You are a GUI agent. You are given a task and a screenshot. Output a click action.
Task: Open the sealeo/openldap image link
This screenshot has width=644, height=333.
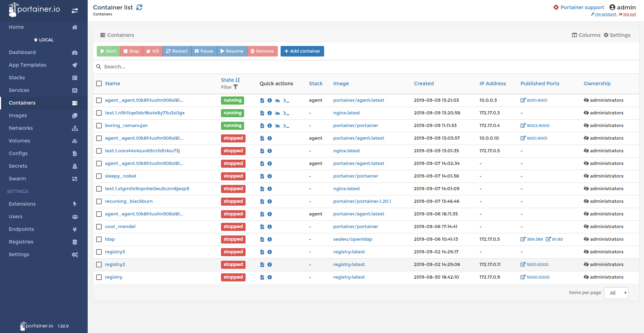[353, 239]
